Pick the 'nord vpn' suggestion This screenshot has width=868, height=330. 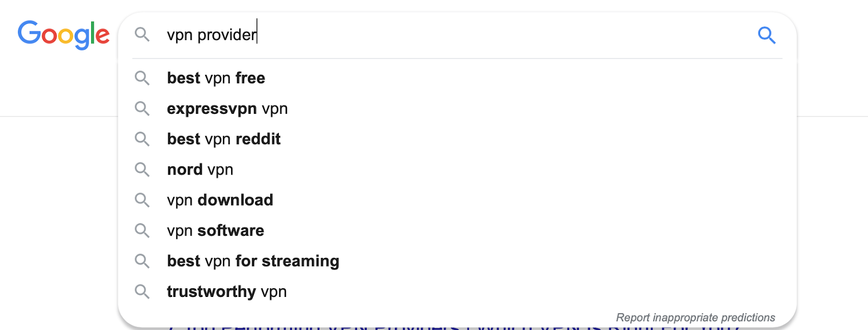pos(200,170)
